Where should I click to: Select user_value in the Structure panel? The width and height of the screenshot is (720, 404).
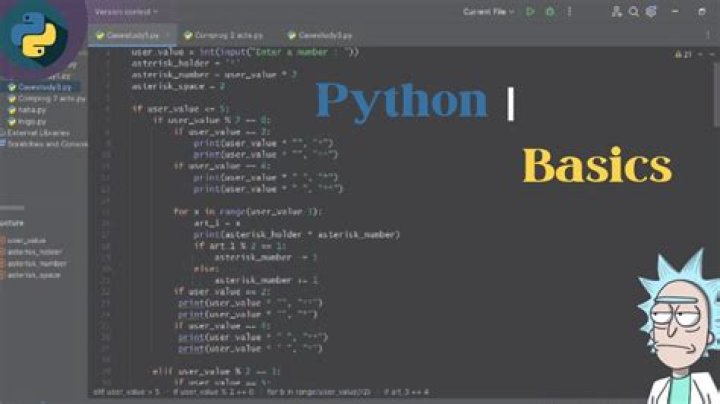pos(27,240)
